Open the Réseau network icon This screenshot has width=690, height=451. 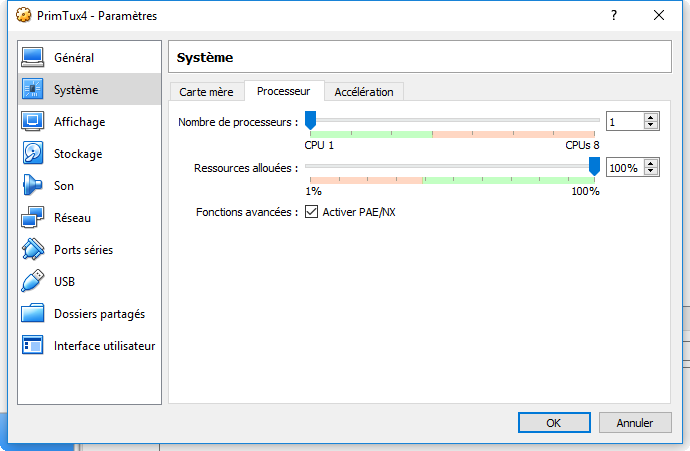tap(33, 217)
